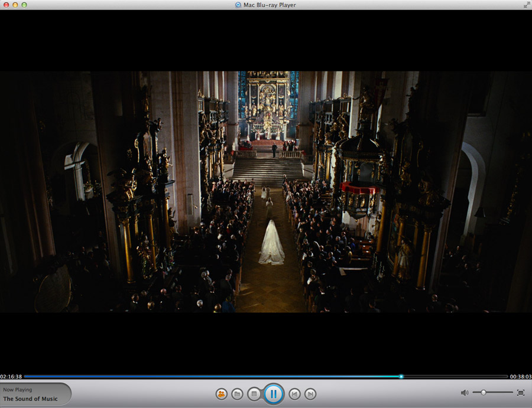
Task: Click the Now Playing title panel
Action: coord(34,394)
